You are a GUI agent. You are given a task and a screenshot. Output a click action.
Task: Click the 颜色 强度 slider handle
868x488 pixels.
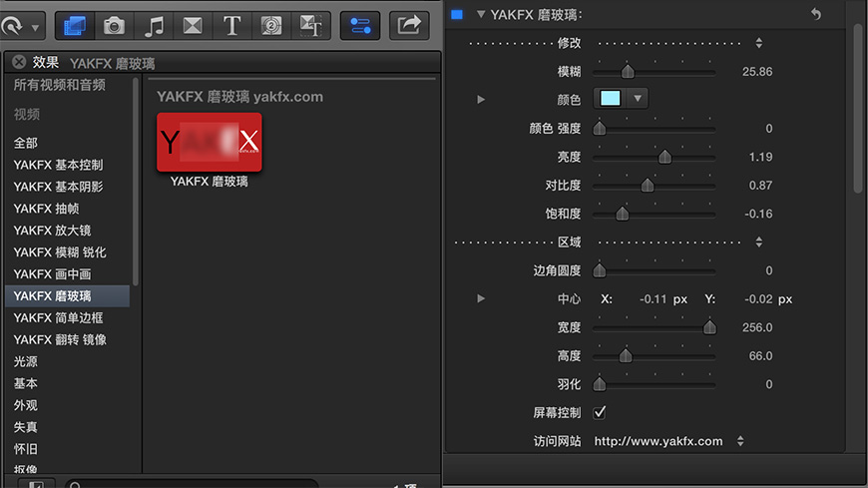click(x=599, y=129)
